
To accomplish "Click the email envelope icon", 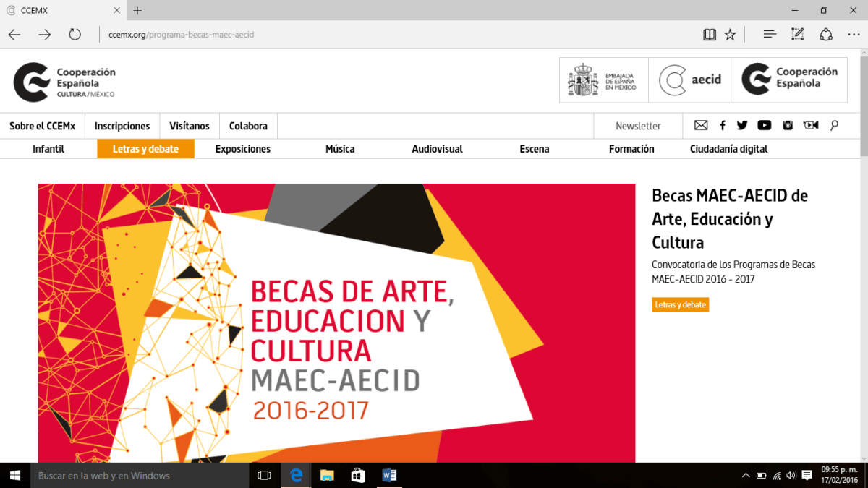I will [x=701, y=126].
